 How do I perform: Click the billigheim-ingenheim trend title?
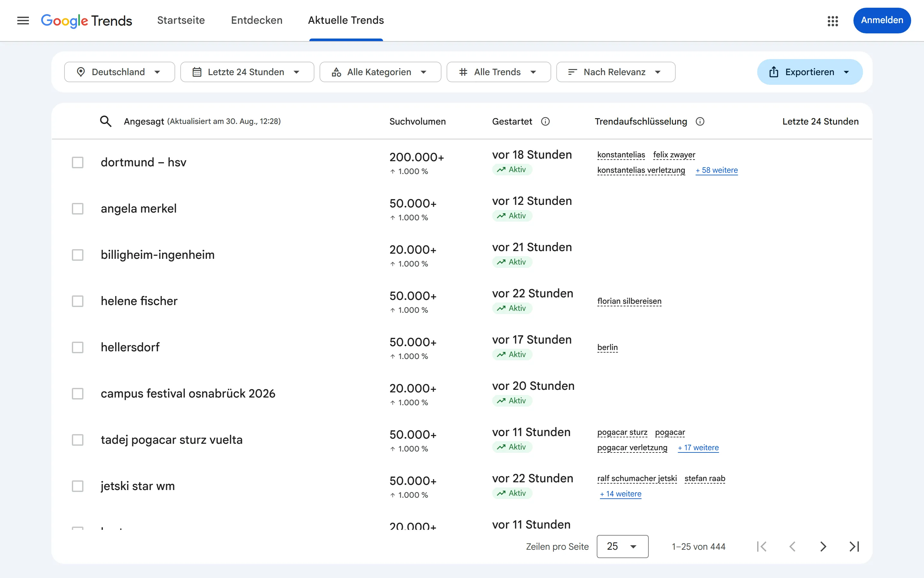click(x=158, y=255)
